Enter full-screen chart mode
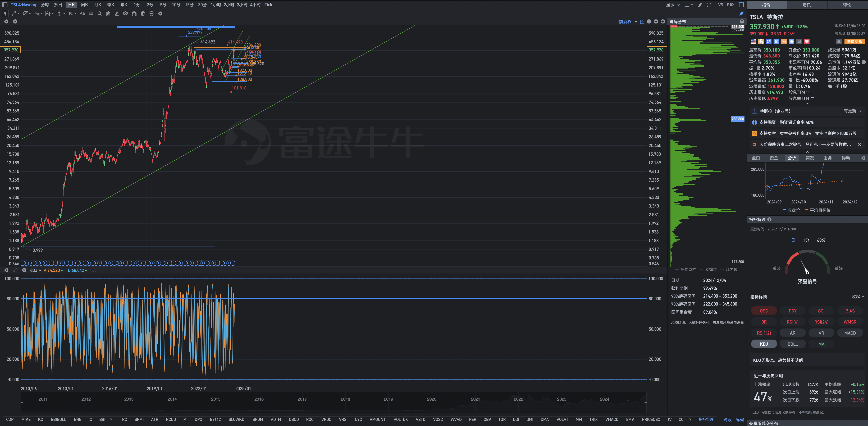 tap(709, 5)
